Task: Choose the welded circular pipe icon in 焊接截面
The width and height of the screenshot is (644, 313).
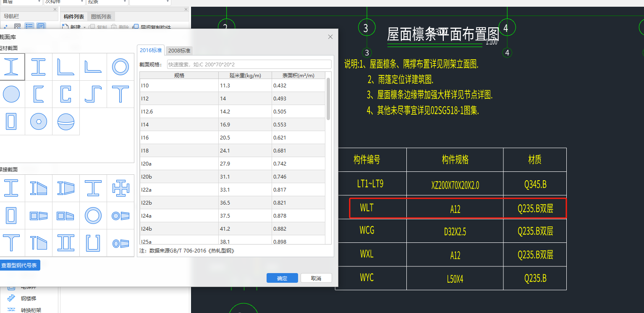Action: (93, 216)
